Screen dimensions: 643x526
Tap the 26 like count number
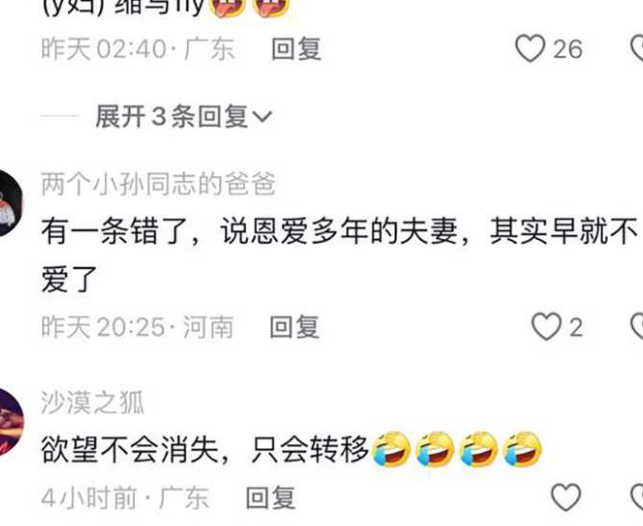pos(568,49)
